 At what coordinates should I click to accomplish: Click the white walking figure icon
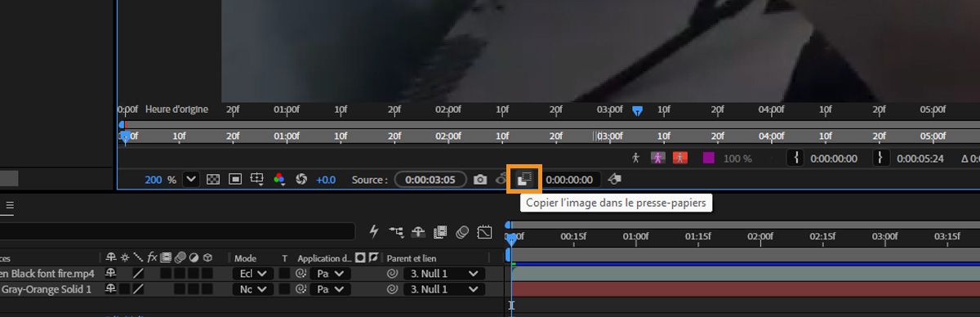coord(636,158)
